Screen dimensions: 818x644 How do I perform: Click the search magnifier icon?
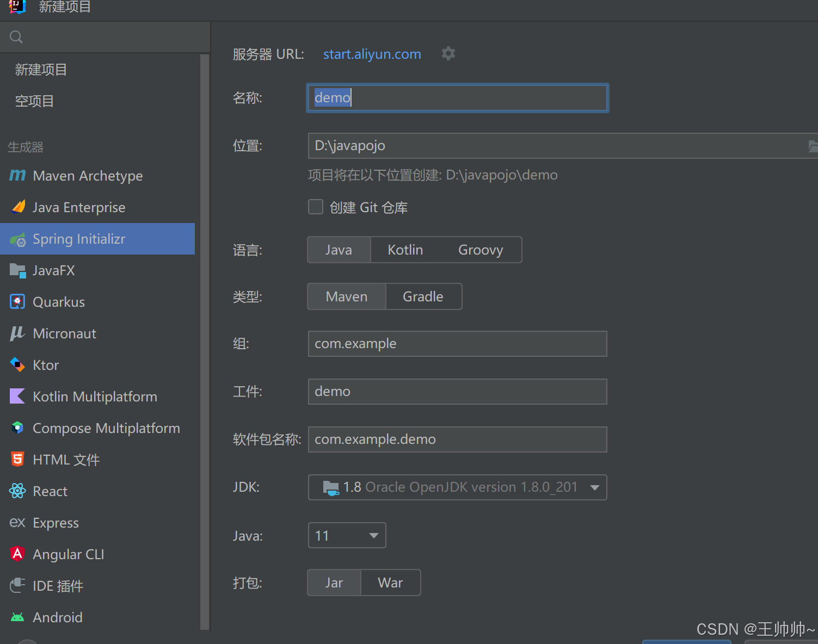click(16, 37)
